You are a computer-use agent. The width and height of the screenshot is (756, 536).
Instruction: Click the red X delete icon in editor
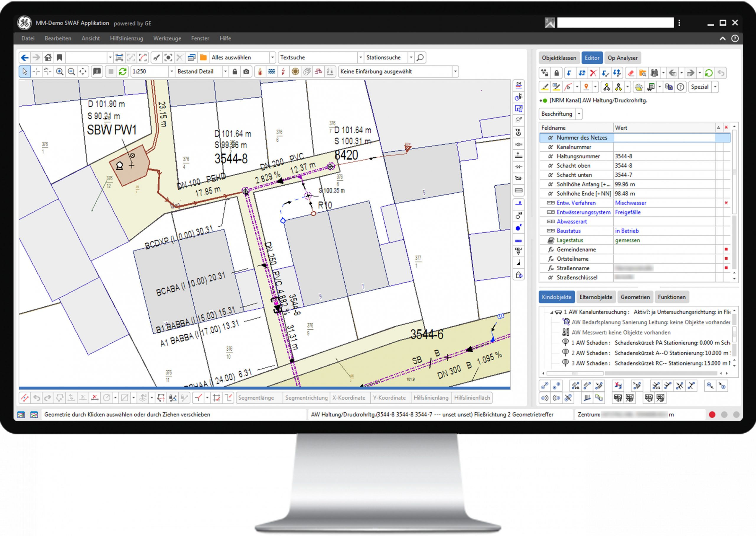click(x=593, y=73)
